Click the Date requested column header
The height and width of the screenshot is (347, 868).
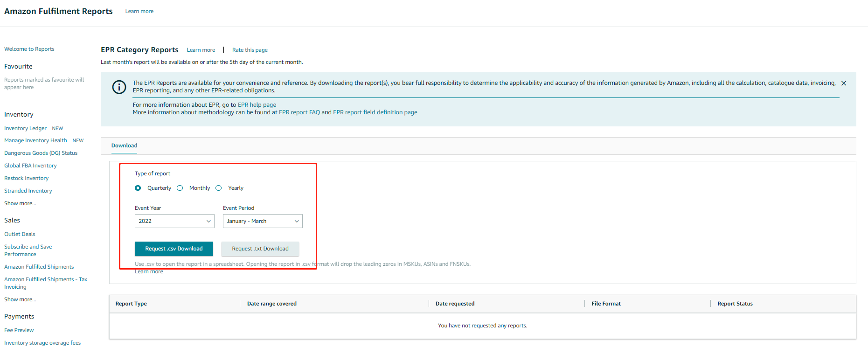[455, 304]
